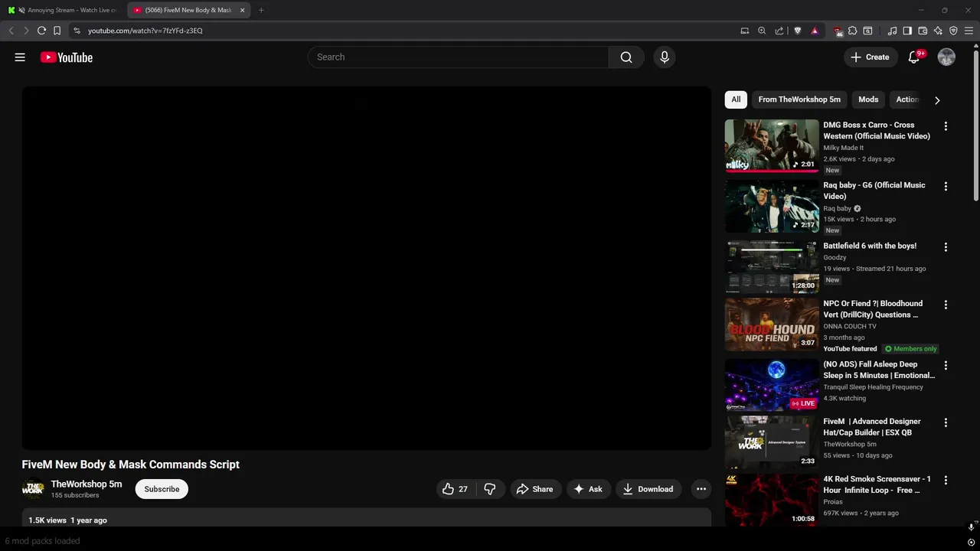Close the FiveM New Body & Mask tab
980x551 pixels.
(242, 10)
